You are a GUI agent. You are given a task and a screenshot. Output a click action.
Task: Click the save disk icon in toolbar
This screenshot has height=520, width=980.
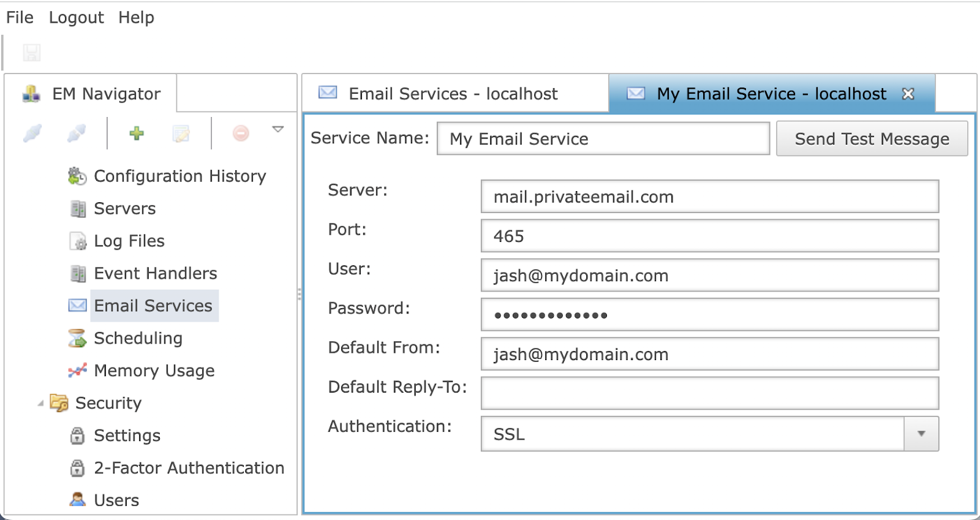(32, 53)
